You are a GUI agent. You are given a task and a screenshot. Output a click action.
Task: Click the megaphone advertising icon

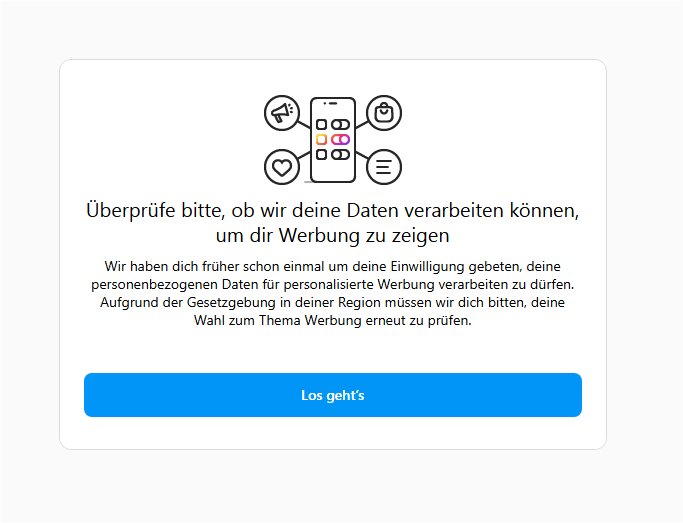click(x=282, y=113)
